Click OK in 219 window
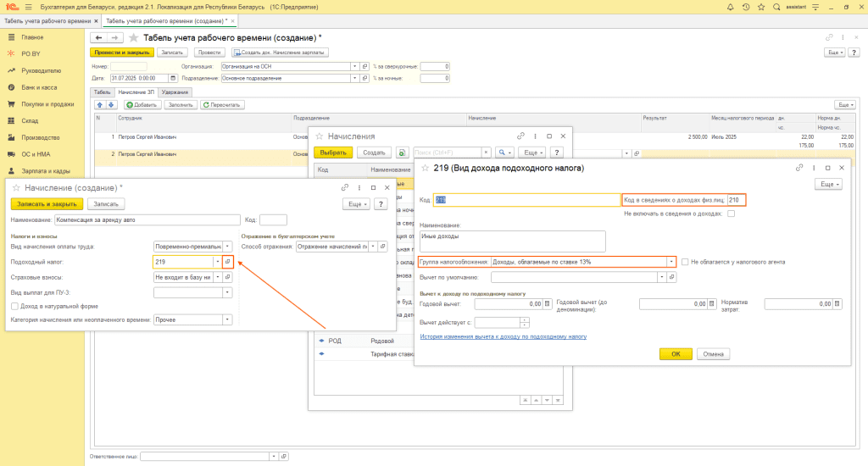 coord(676,354)
